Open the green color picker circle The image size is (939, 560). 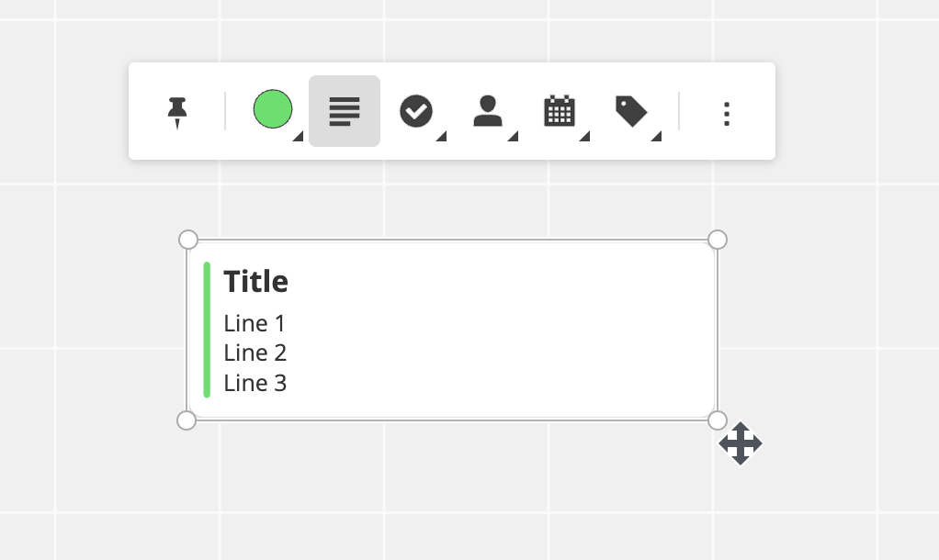point(273,109)
